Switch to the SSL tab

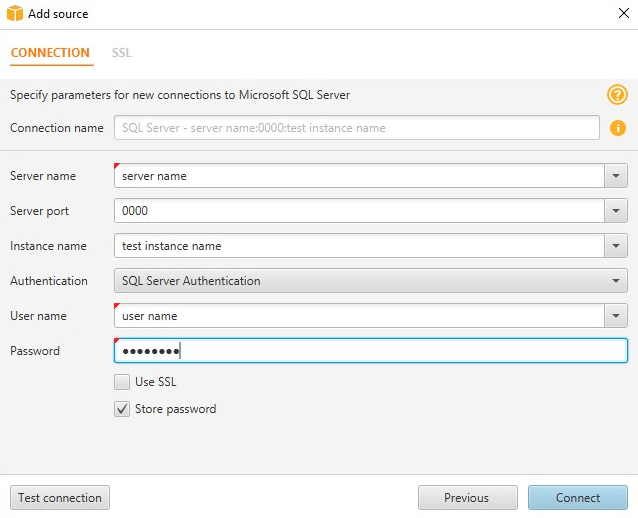(122, 53)
